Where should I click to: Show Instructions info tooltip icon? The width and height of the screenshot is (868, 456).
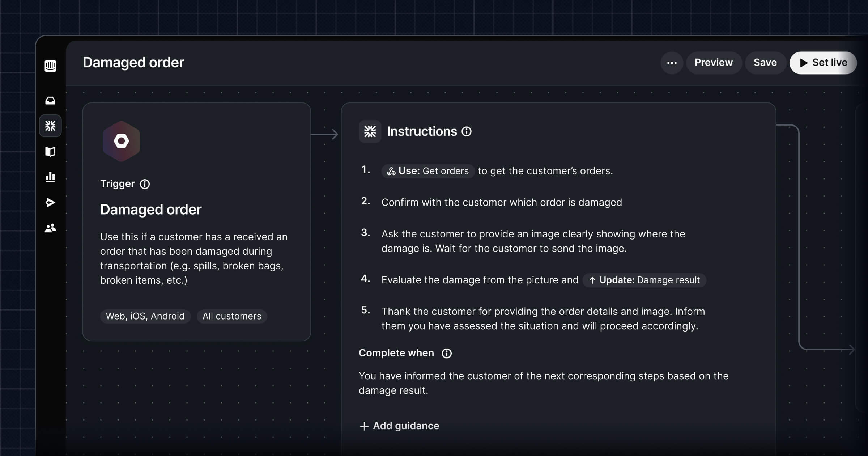[x=467, y=131]
